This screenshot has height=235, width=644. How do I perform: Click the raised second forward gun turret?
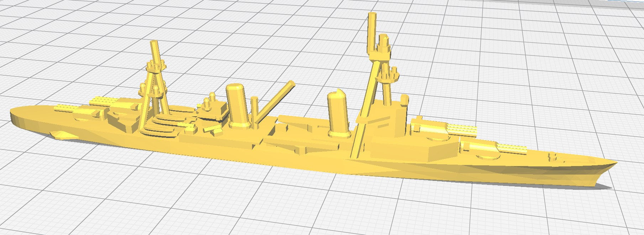click(x=429, y=127)
